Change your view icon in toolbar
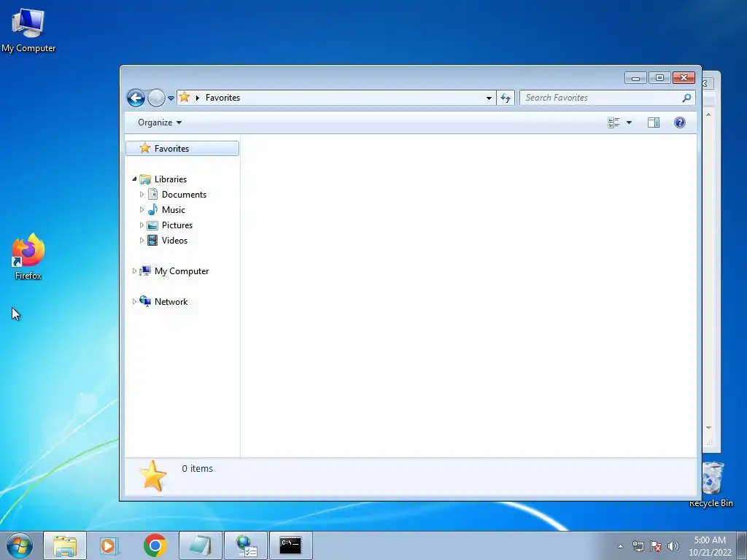This screenshot has width=747, height=560. click(614, 122)
